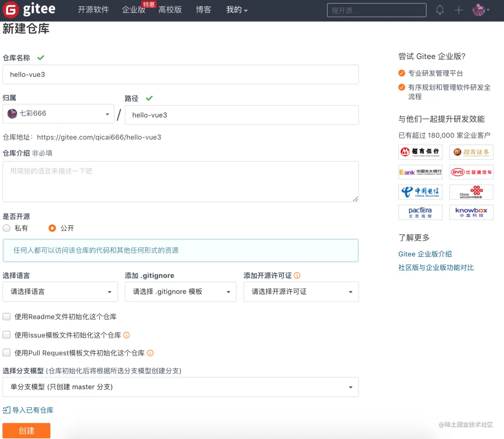
Task: Click the 专业研发管理平台 text
Action: (435, 73)
